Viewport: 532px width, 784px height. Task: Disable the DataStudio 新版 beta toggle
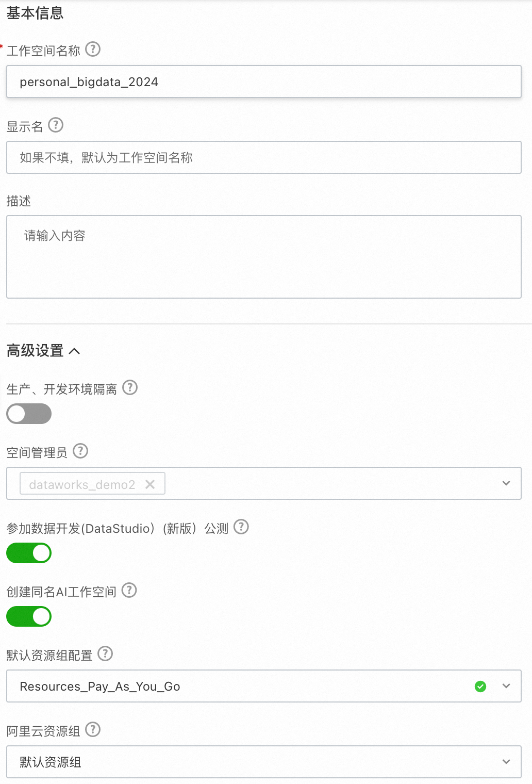click(x=28, y=553)
